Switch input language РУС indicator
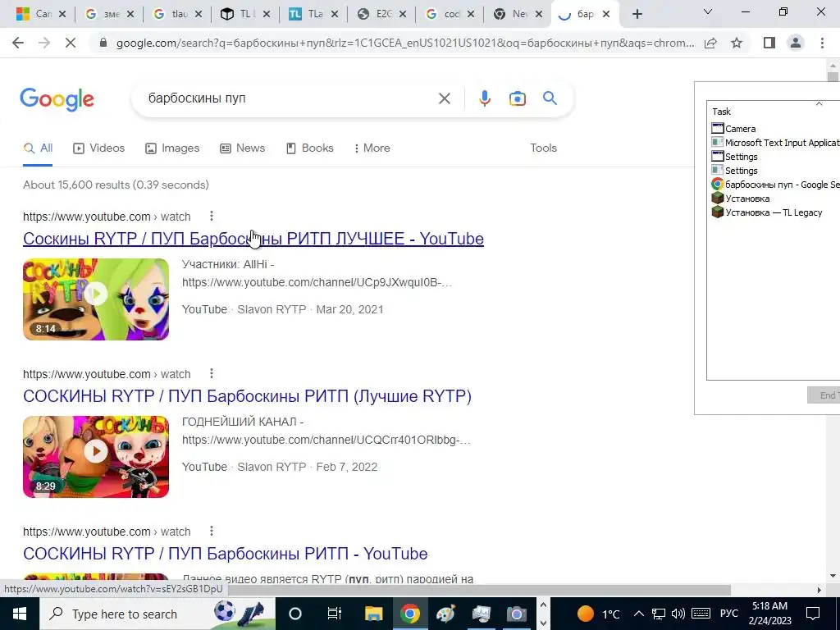840x630 pixels. (729, 614)
